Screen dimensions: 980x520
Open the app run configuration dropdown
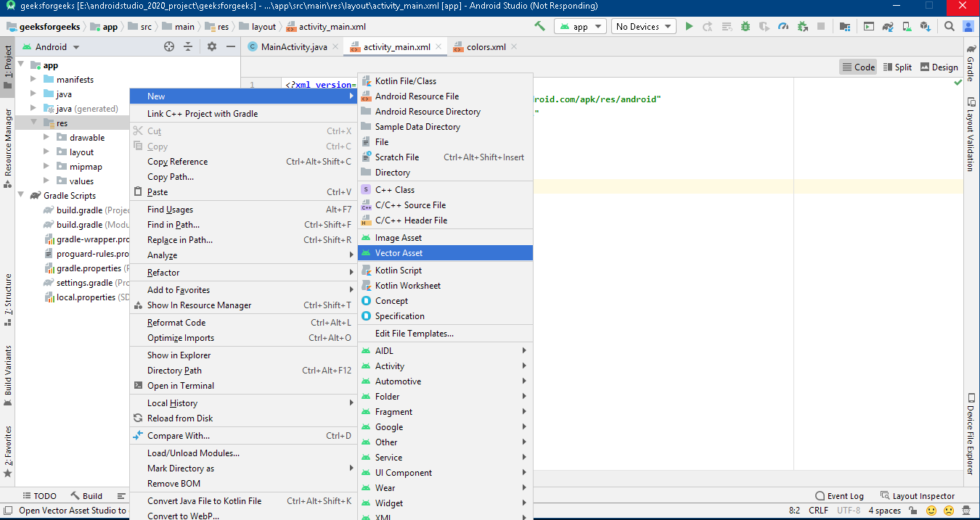[580, 26]
